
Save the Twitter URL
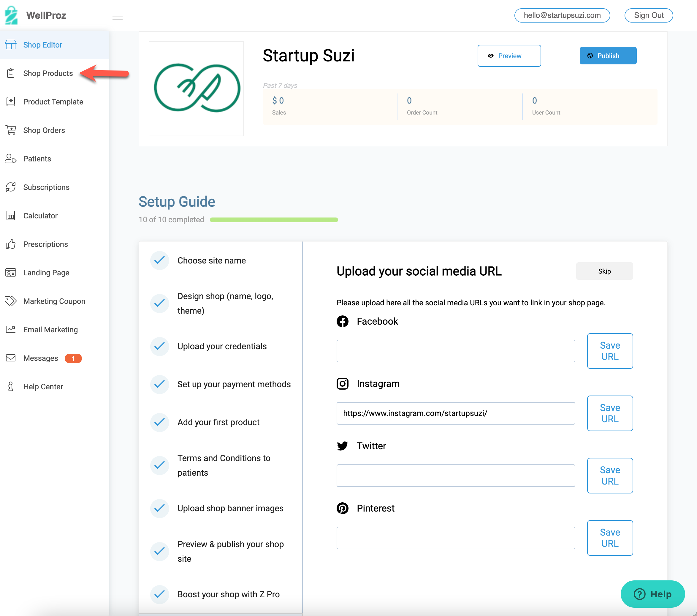click(610, 476)
